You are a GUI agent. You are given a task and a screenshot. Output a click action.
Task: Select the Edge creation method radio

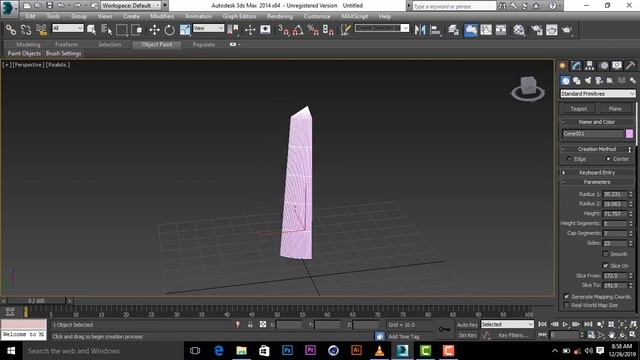click(569, 159)
